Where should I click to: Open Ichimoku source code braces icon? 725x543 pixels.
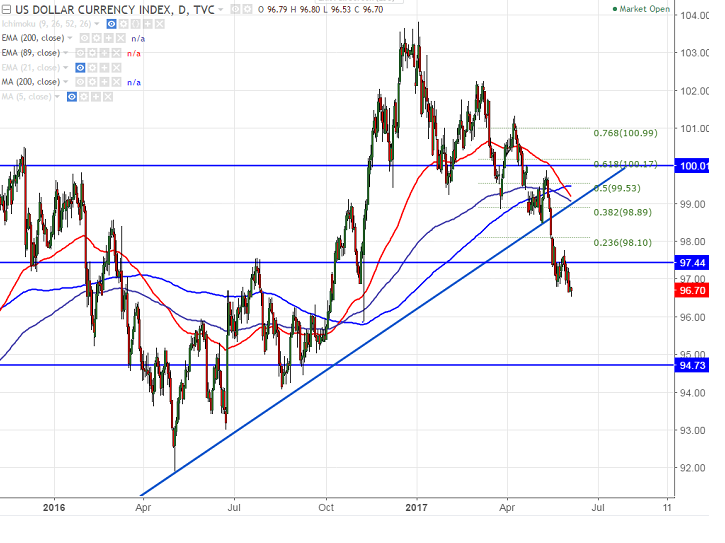tap(135, 24)
